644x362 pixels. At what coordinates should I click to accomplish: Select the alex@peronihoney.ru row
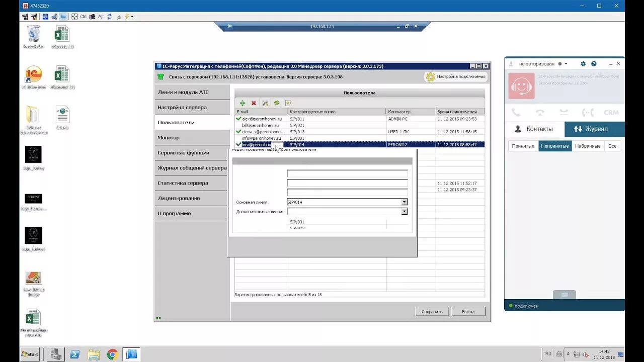pos(360,119)
